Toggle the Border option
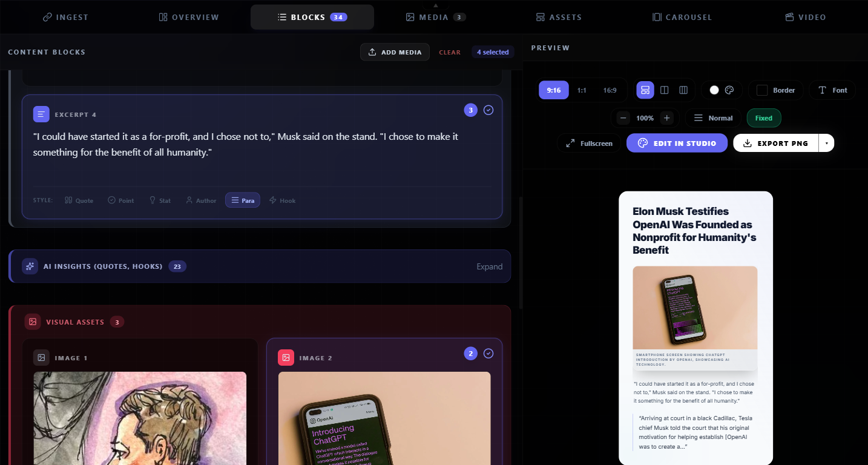The height and width of the screenshot is (465, 868). pyautogui.click(x=776, y=90)
